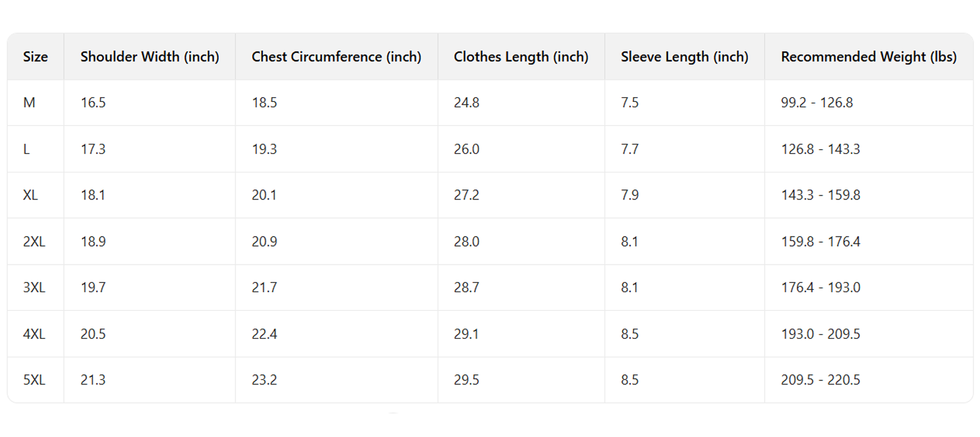Select the 5XL size row label
Screen dimensions: 980x437
tap(34, 380)
